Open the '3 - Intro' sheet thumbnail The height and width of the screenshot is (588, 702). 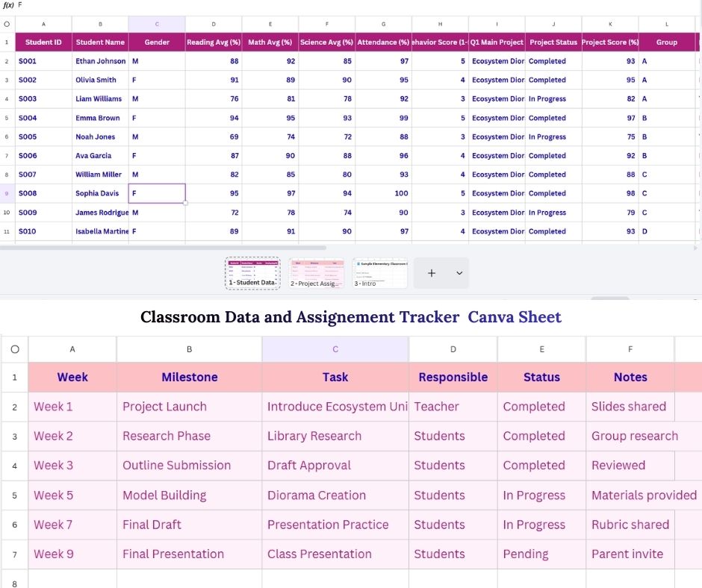click(x=380, y=273)
